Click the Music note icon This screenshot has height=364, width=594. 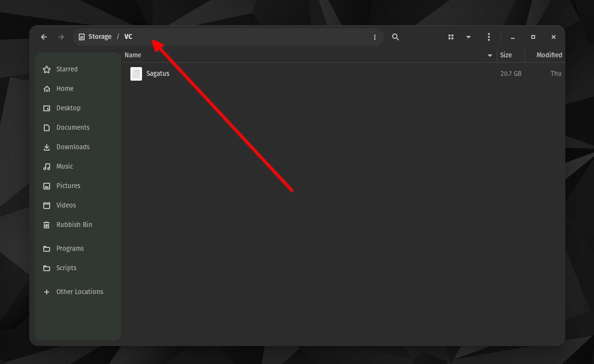click(x=47, y=167)
